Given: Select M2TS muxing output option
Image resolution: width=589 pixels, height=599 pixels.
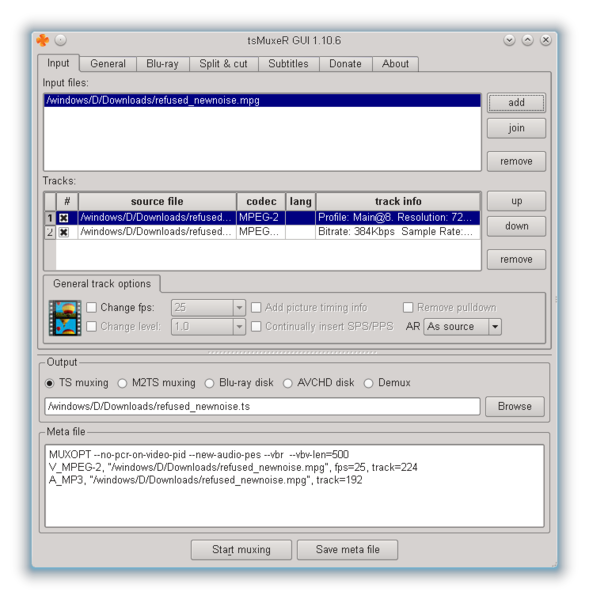Looking at the screenshot, I should point(122,383).
